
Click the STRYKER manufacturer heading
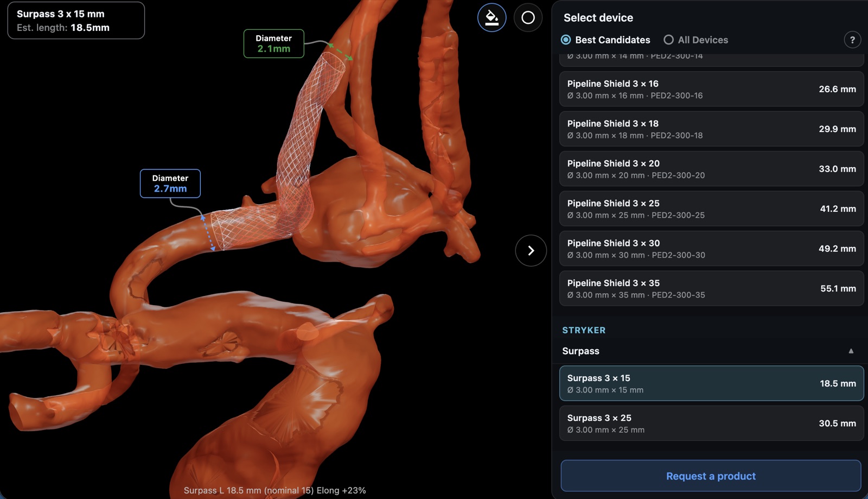(x=584, y=330)
